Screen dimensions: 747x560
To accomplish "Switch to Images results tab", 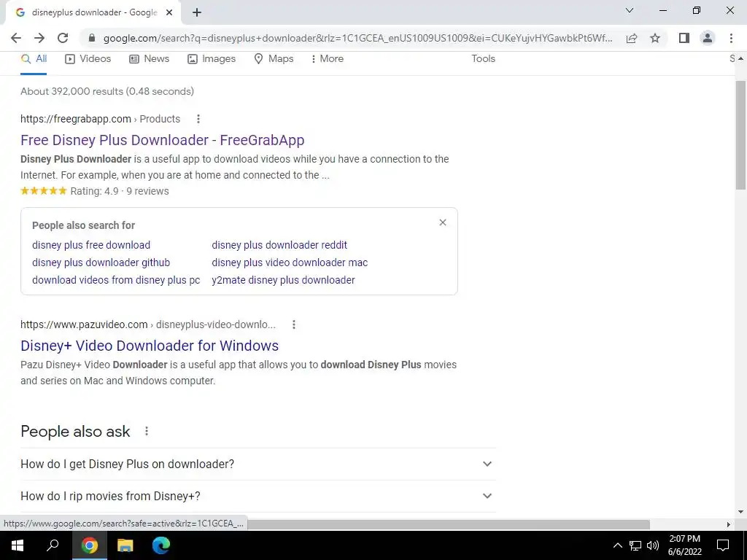I will 212,58.
